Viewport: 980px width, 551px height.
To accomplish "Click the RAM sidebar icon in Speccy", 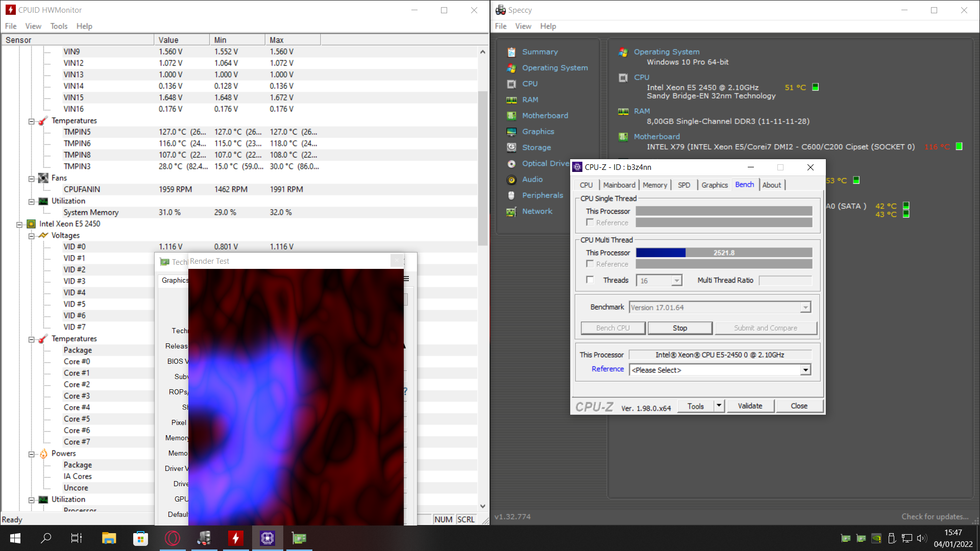I will (511, 100).
